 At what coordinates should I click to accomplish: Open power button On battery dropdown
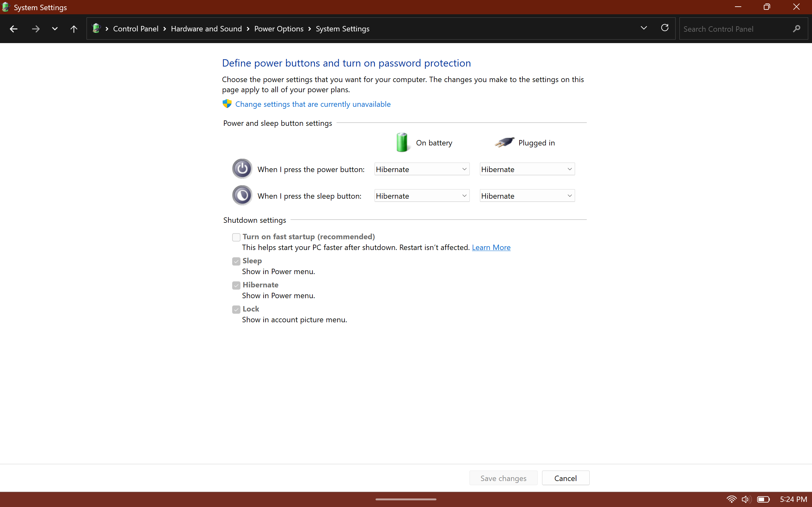422,169
